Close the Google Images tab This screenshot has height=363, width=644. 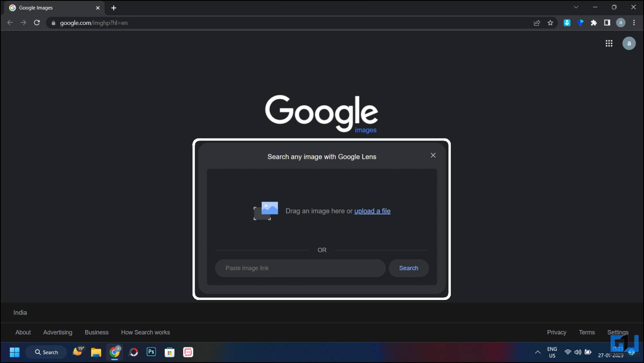pos(98,8)
